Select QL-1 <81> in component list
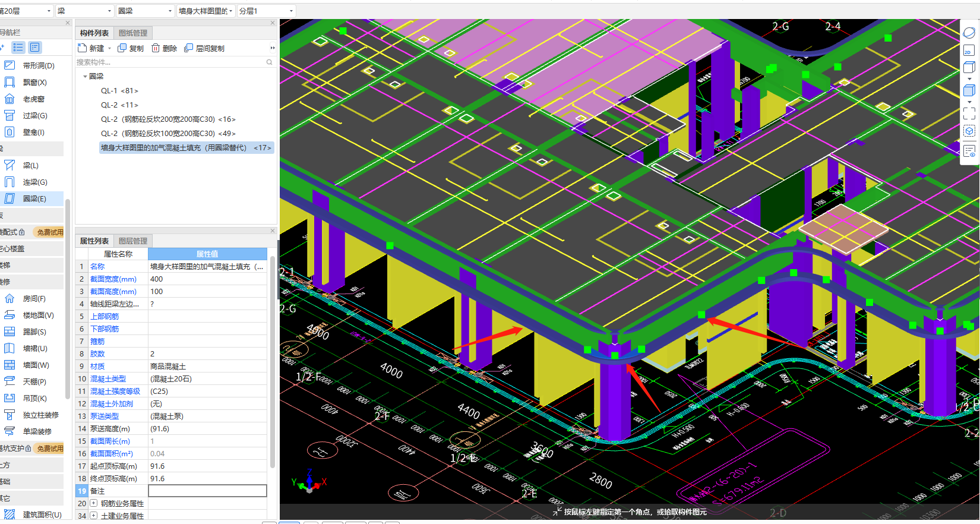980x524 pixels. (119, 91)
